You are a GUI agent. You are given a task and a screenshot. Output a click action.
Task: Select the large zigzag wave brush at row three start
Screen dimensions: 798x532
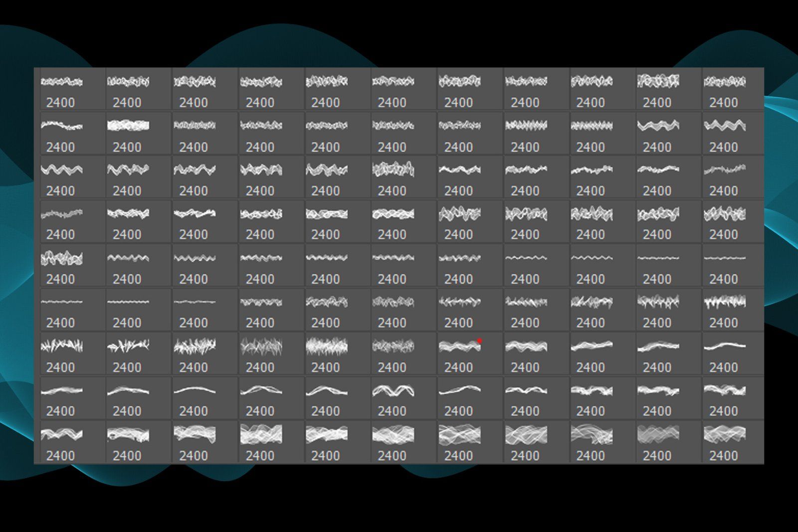point(72,170)
